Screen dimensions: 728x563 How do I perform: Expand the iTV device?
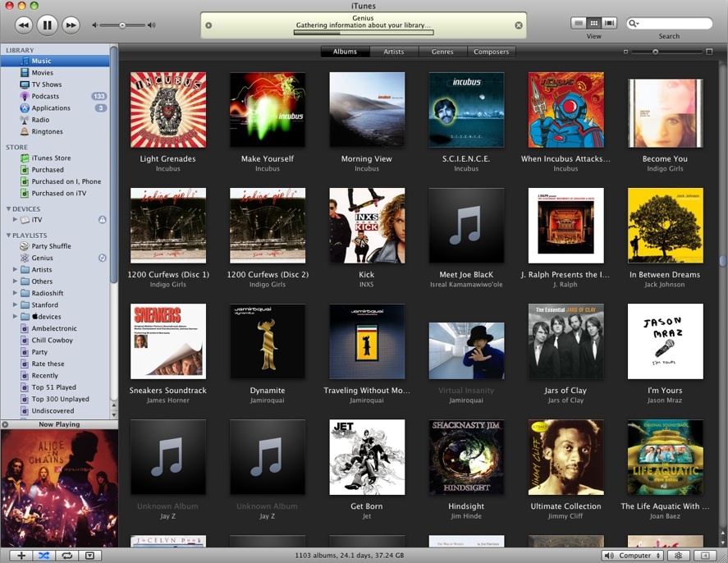[15, 220]
